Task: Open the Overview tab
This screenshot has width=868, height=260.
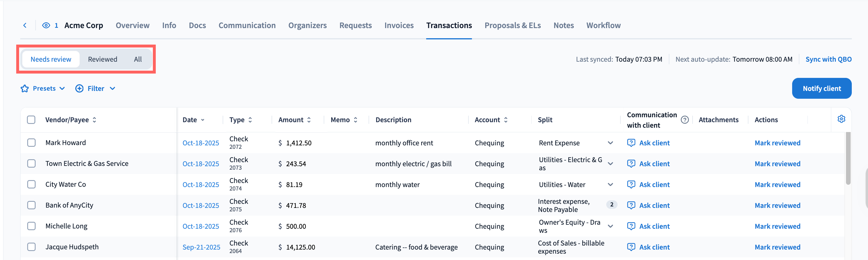Action: tap(132, 25)
